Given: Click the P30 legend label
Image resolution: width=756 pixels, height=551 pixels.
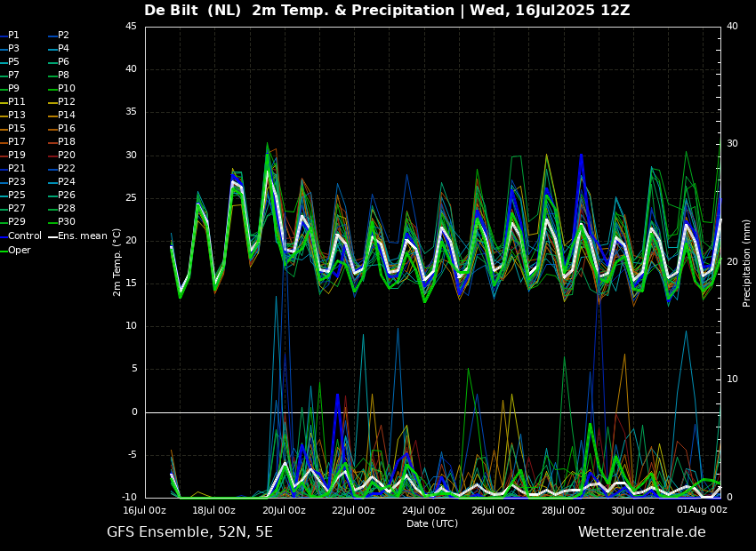Looking at the screenshot, I should click(x=62, y=221).
